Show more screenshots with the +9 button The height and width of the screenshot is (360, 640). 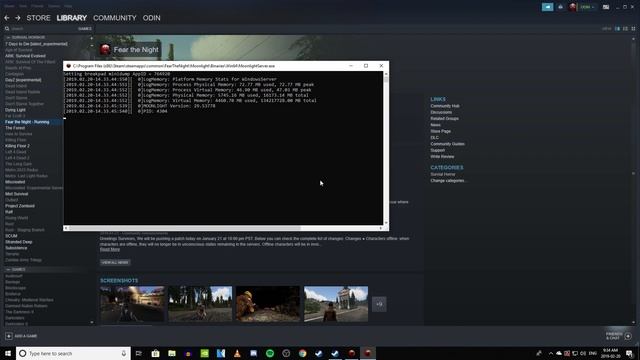coord(379,304)
